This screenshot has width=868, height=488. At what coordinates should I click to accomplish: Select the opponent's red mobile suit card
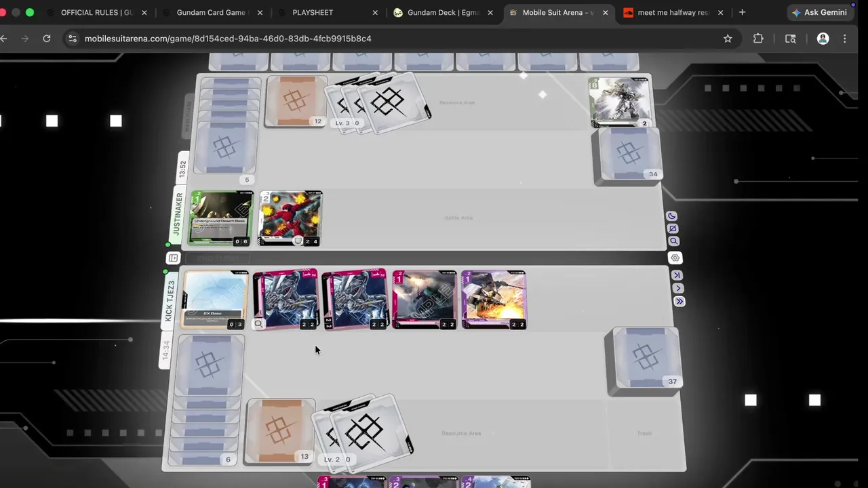(x=291, y=218)
